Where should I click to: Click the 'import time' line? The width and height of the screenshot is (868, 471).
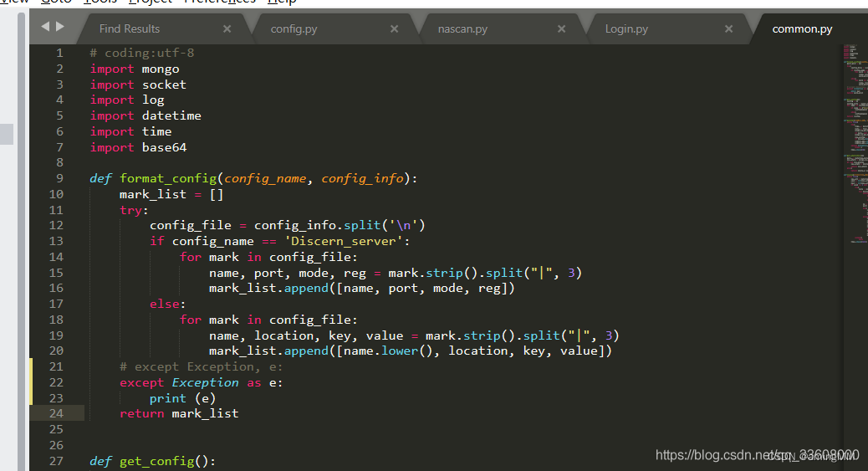click(130, 131)
